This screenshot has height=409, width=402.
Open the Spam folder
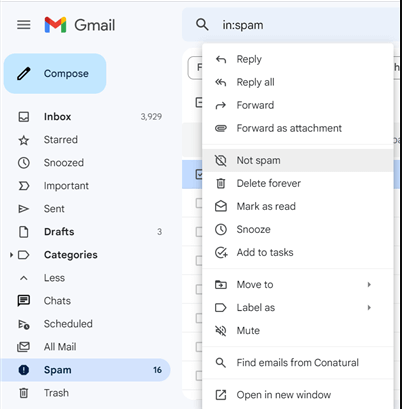click(x=85, y=370)
